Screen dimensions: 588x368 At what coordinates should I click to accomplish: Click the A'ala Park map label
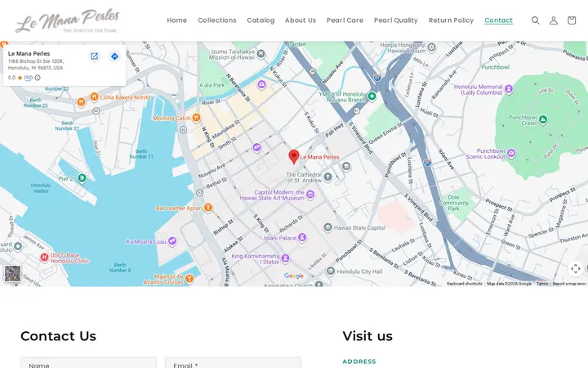pos(212,85)
